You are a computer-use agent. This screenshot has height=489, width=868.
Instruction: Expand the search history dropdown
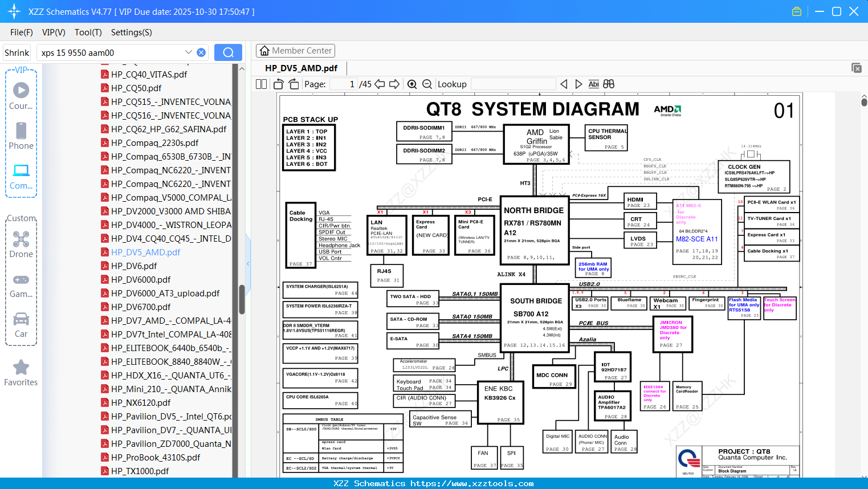click(188, 52)
